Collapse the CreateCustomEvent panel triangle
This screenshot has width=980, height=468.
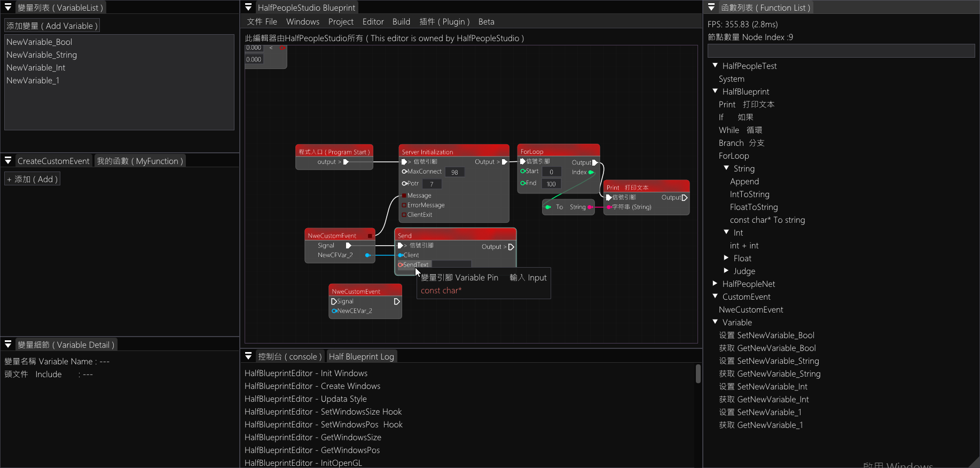(8, 160)
